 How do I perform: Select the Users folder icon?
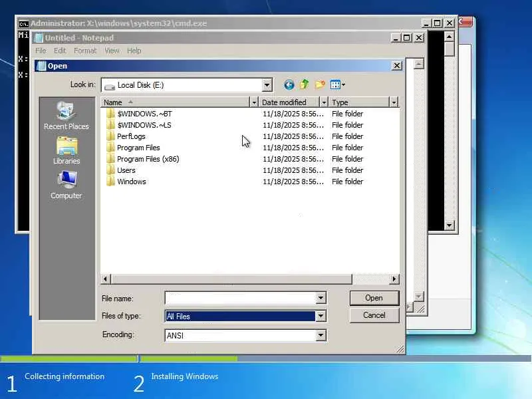coord(110,170)
